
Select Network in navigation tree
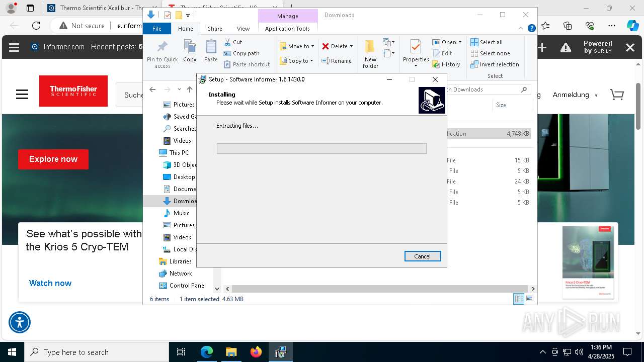[175, 274]
